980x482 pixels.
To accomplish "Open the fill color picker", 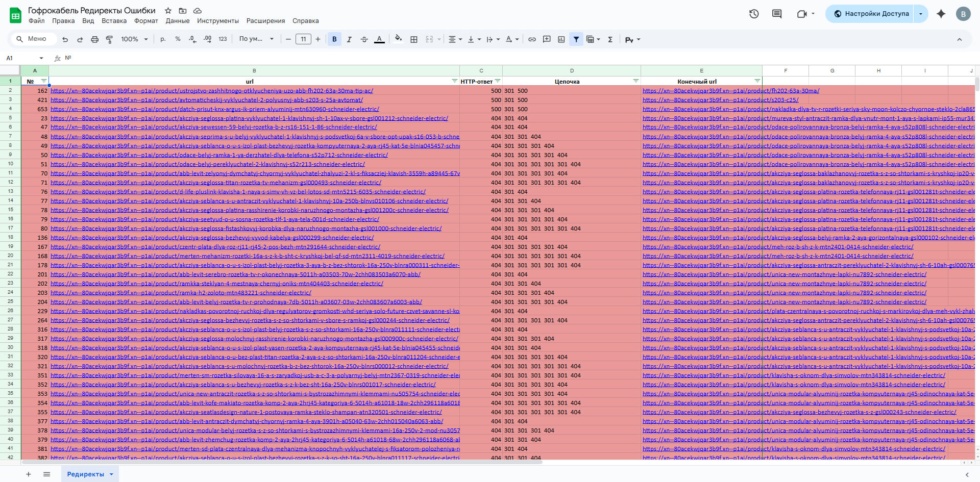I will [x=398, y=39].
